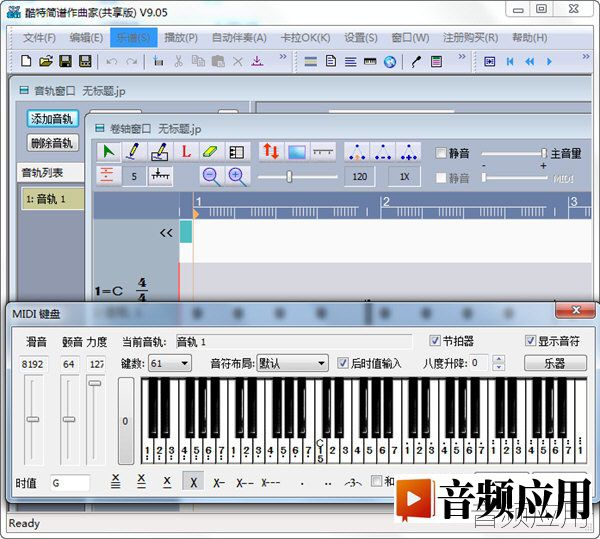Click the Save As floppy icon
The image size is (600, 539).
[85, 61]
